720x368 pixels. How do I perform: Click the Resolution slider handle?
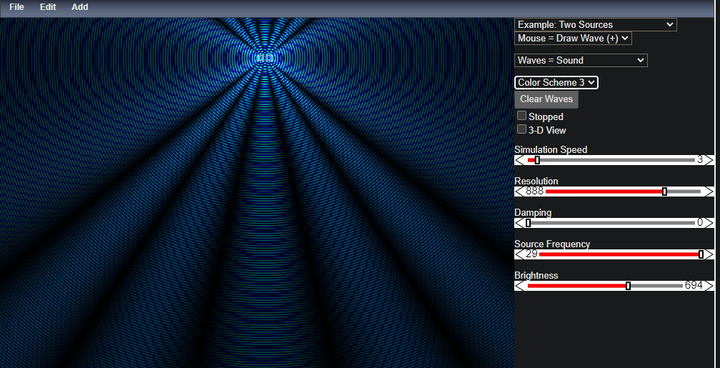point(664,192)
